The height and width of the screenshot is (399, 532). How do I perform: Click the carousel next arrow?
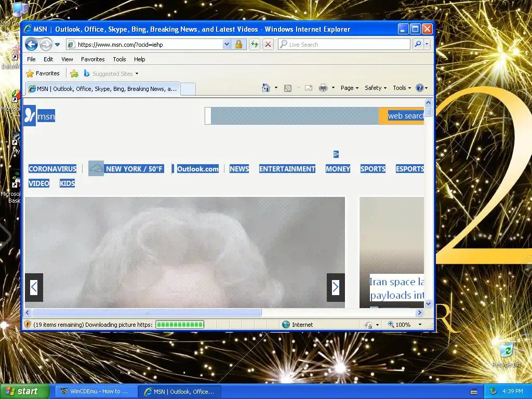336,287
